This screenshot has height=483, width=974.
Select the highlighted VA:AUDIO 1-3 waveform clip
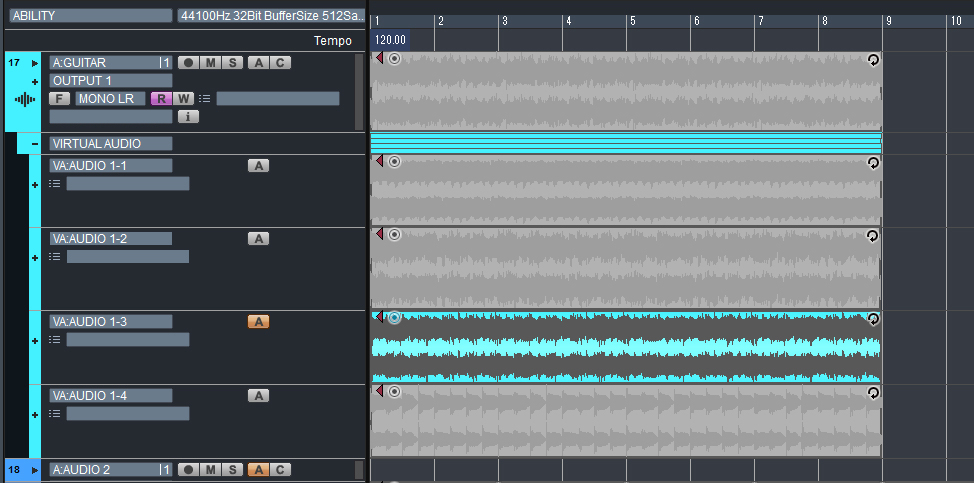tap(626, 348)
